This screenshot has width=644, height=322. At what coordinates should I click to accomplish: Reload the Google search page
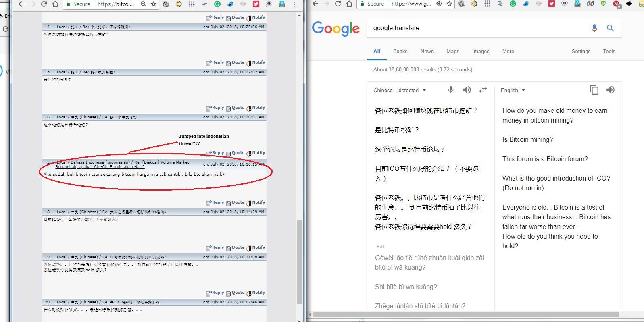coord(338,4)
